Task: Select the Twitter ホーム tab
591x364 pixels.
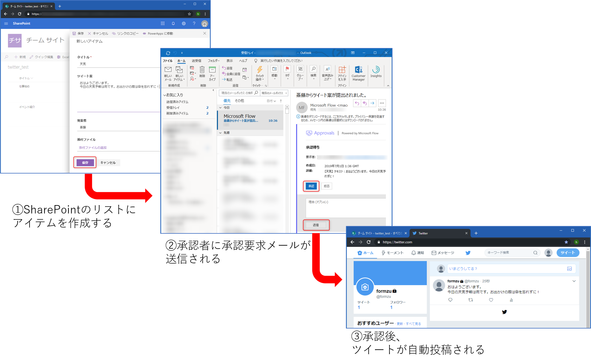Action: click(365, 253)
